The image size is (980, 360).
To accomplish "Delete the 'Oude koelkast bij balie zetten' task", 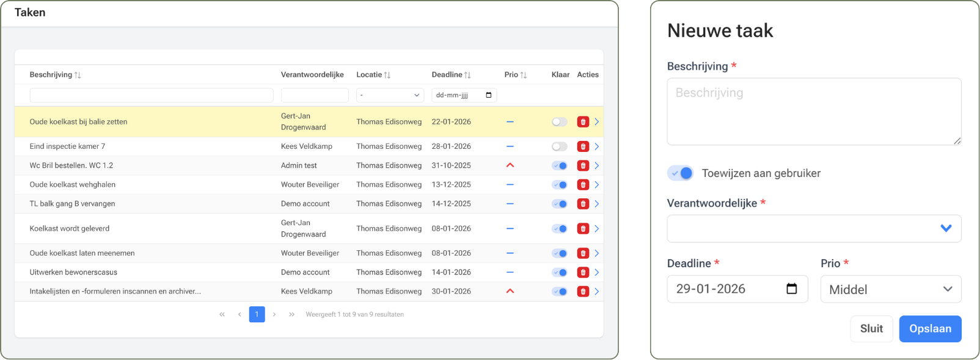I will (x=583, y=122).
